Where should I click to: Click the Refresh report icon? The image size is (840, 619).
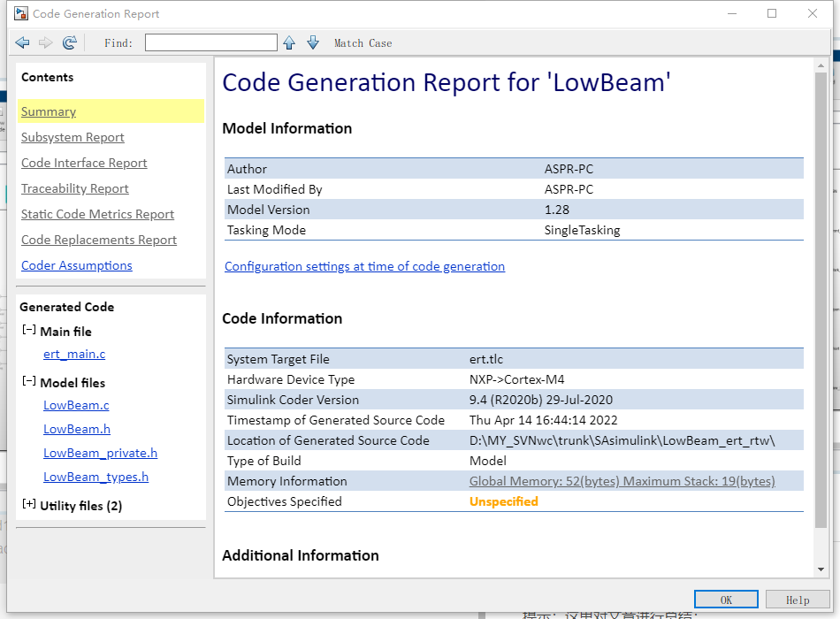tap(70, 42)
